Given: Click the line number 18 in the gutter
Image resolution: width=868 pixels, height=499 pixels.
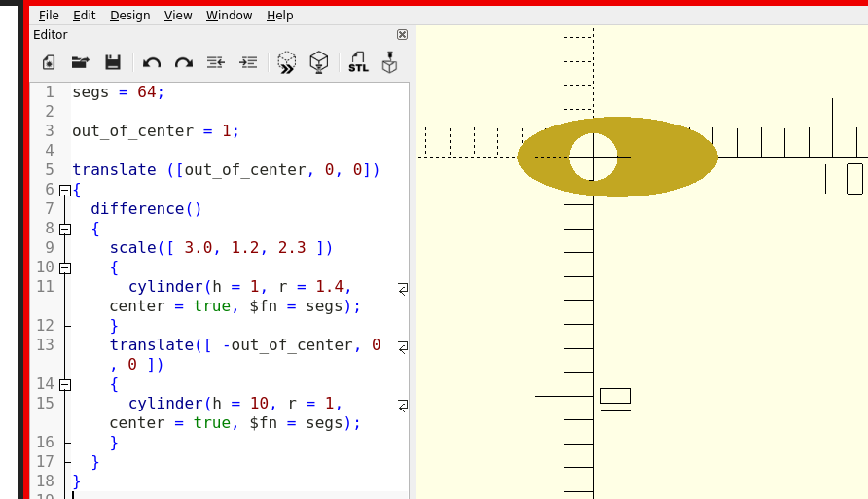Looking at the screenshot, I should 46,481.
